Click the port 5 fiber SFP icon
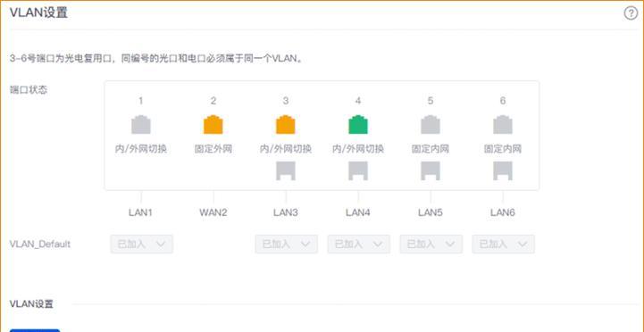Image resolution: width=644 pixels, height=332 pixels. [431, 170]
